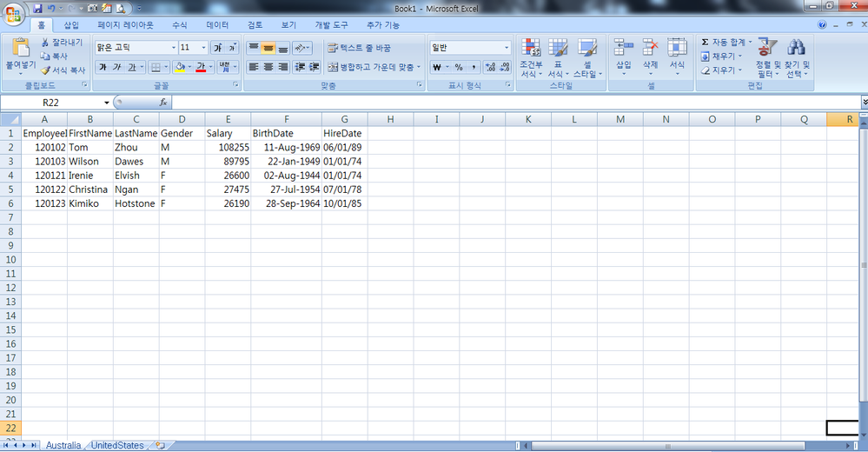The height and width of the screenshot is (452, 868).
Task: Click the increase indent icon
Action: click(314, 67)
